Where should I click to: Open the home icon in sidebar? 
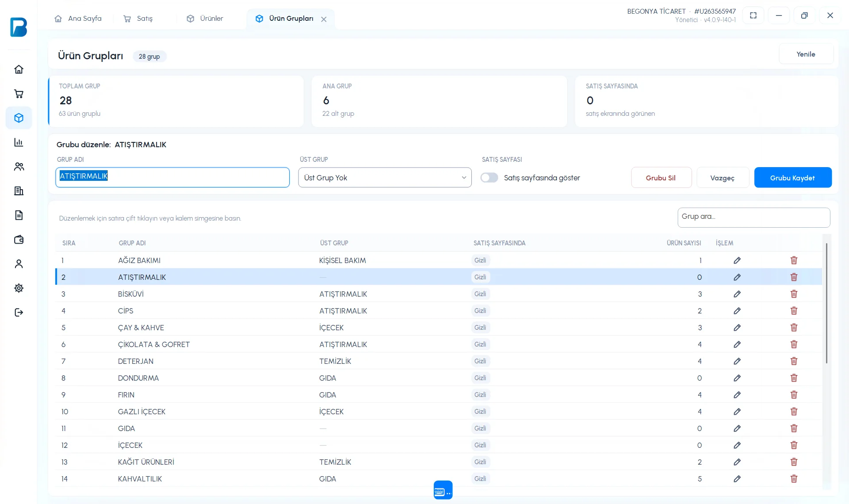coord(19,69)
